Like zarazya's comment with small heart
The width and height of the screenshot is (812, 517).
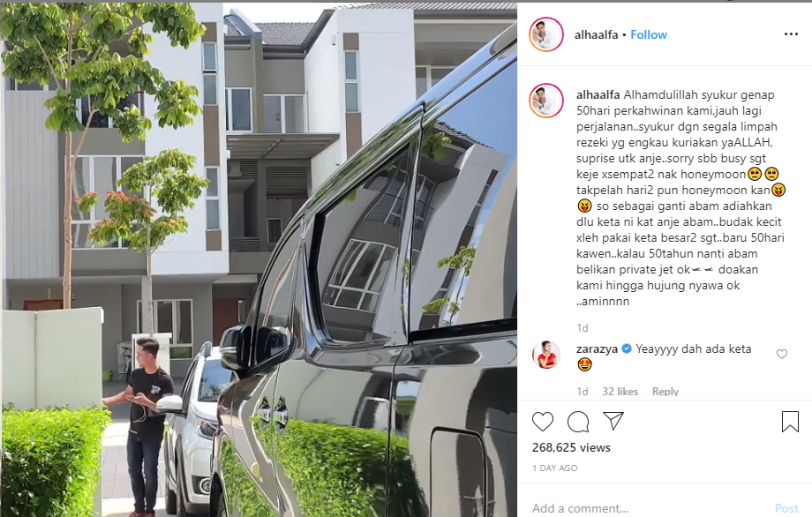(782, 354)
